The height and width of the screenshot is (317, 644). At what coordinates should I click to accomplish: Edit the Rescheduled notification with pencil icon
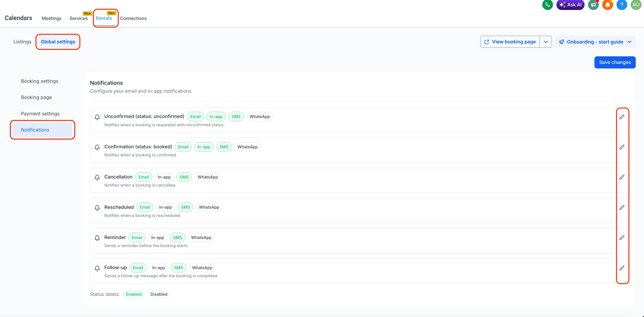click(622, 208)
